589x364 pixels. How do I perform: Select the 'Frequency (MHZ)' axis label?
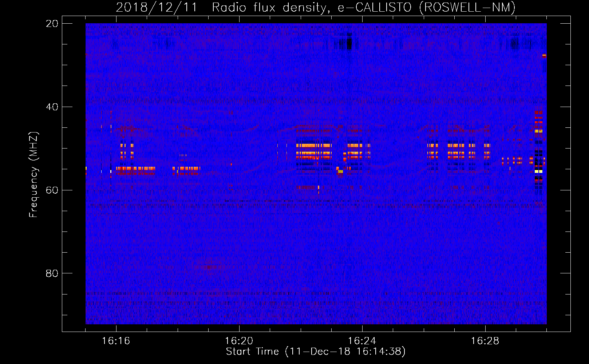33,175
